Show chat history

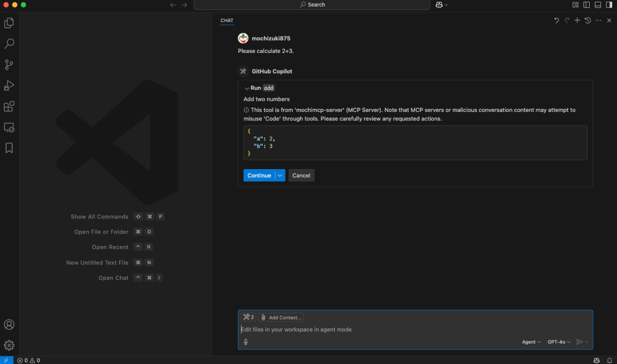click(x=588, y=20)
